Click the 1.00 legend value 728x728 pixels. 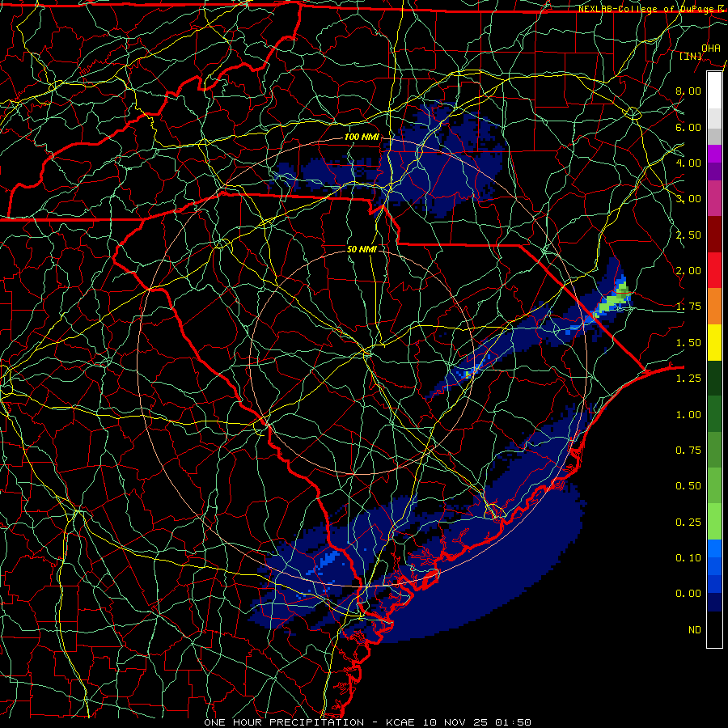pos(688,415)
